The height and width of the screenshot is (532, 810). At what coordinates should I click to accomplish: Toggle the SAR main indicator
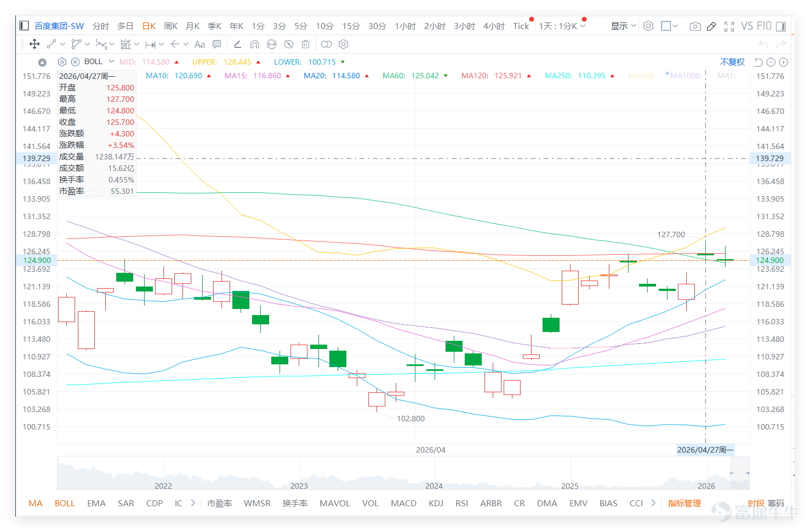point(126,503)
